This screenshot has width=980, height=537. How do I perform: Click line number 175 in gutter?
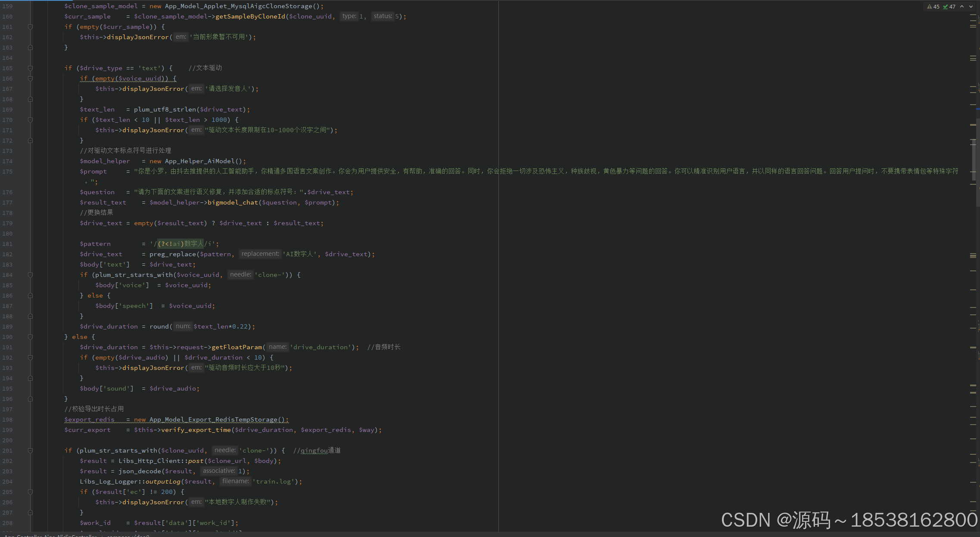pyautogui.click(x=8, y=171)
